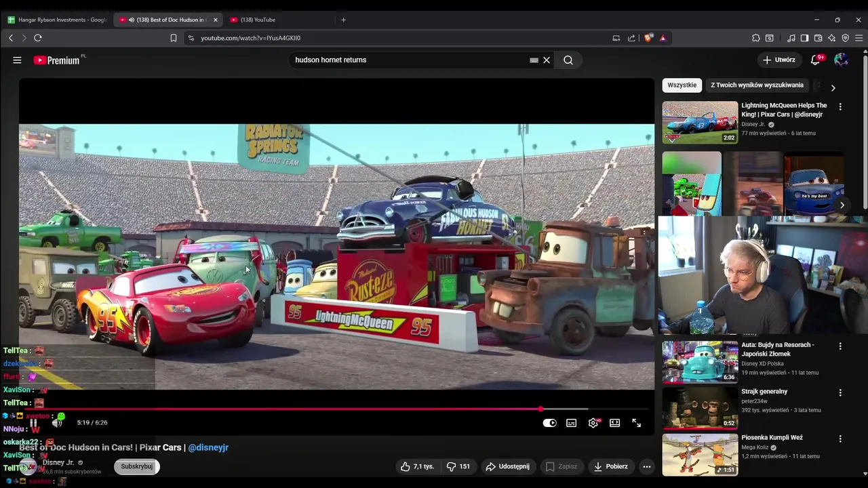This screenshot has height=488, width=868.
Task: Click the Brave Rewards triangle icon
Action: coord(663,38)
